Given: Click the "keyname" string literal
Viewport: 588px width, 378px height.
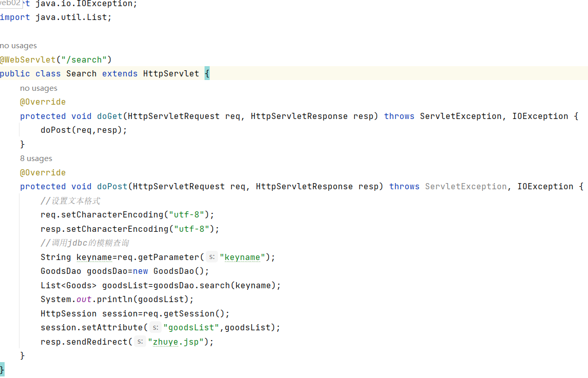Looking at the screenshot, I should pyautogui.click(x=242, y=257).
